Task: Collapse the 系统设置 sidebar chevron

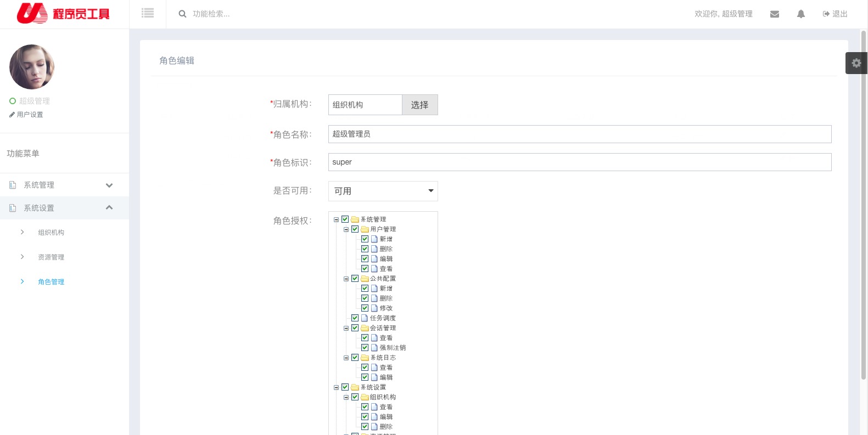Action: click(109, 207)
